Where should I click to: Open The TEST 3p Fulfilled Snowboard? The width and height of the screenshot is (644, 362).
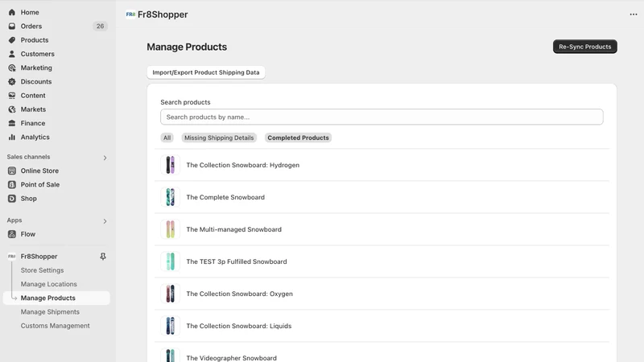coord(237,261)
